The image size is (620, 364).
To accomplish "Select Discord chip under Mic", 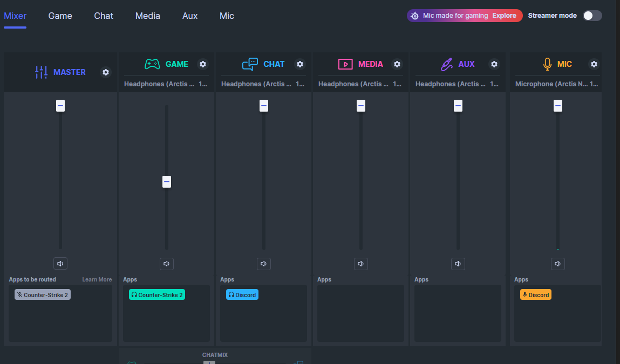I will click(536, 295).
